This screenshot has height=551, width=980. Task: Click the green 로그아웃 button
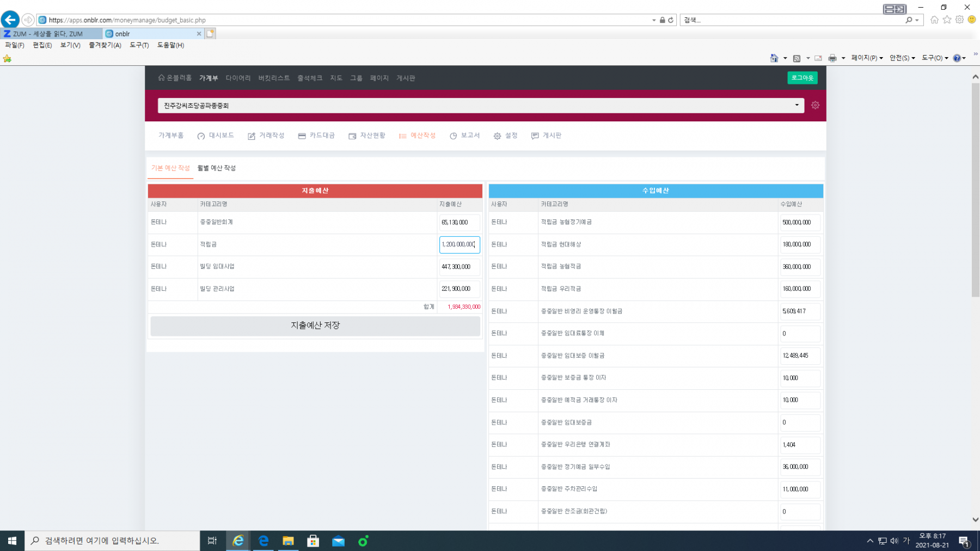[802, 78]
